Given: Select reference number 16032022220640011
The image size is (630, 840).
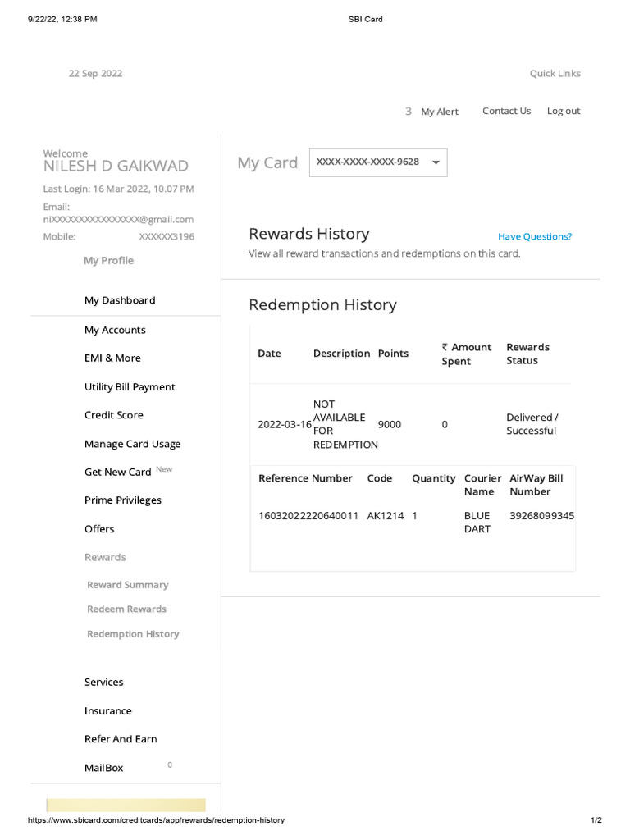Looking at the screenshot, I should click(308, 515).
